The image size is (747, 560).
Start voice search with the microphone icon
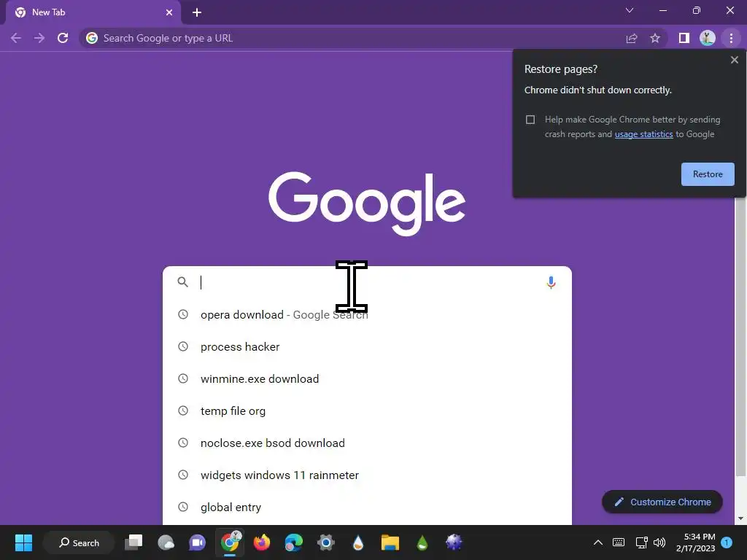pos(551,282)
